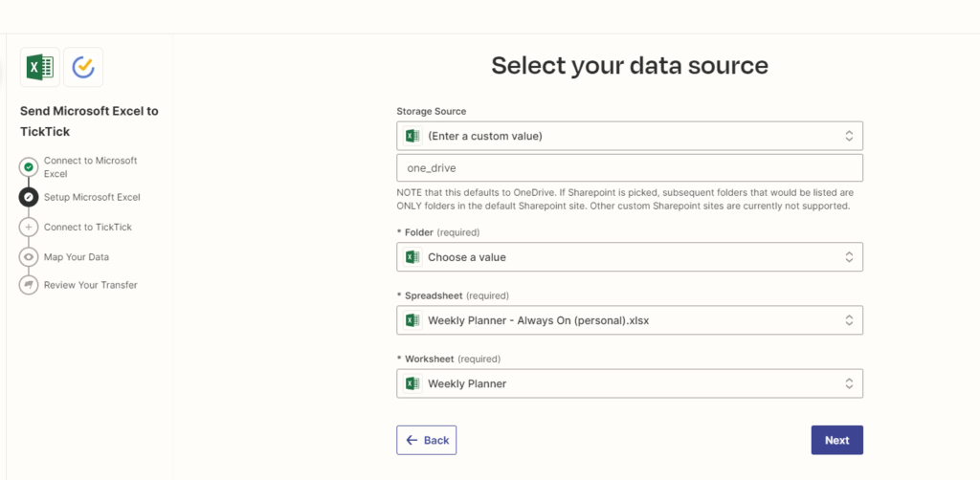Click the green checkmark step icon
Viewport: 980px width, 480px height.
tap(28, 167)
